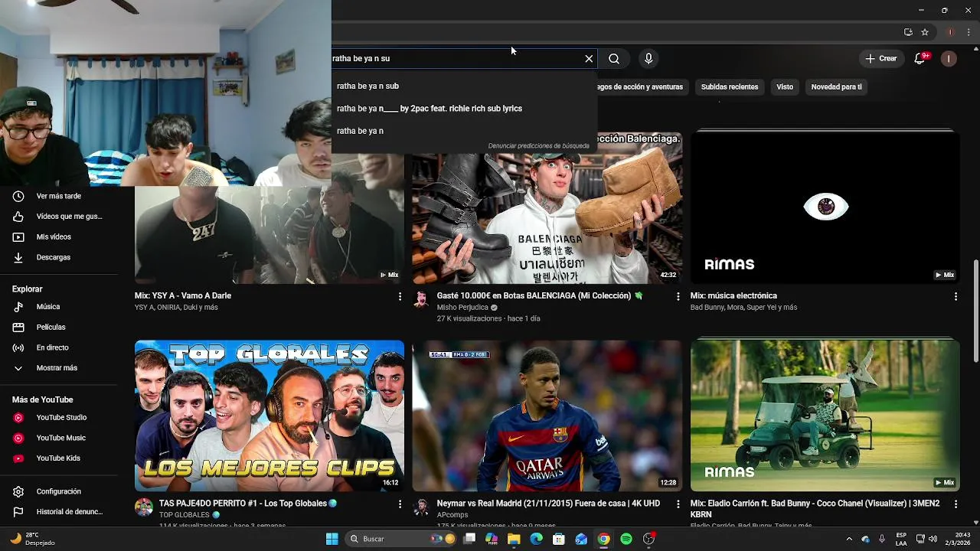Bookmark this page with star icon
Image resolution: width=980 pixels, height=551 pixels.
[x=925, y=32]
